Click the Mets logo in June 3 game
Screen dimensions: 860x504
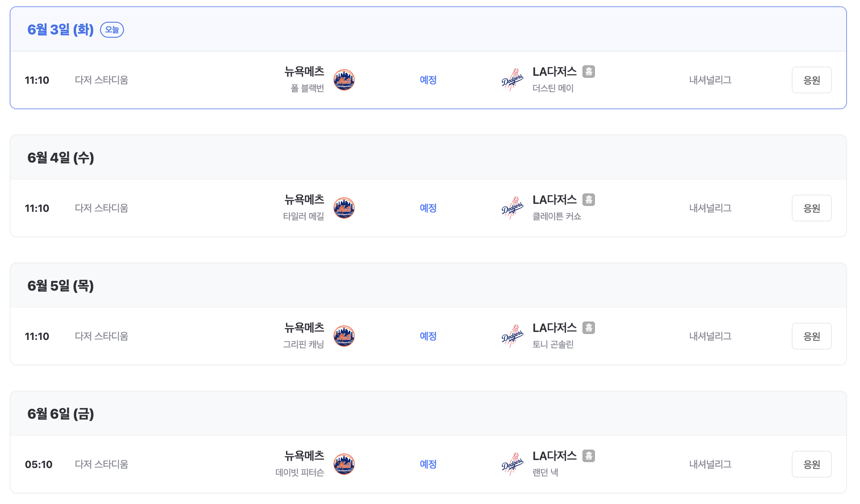coord(344,80)
